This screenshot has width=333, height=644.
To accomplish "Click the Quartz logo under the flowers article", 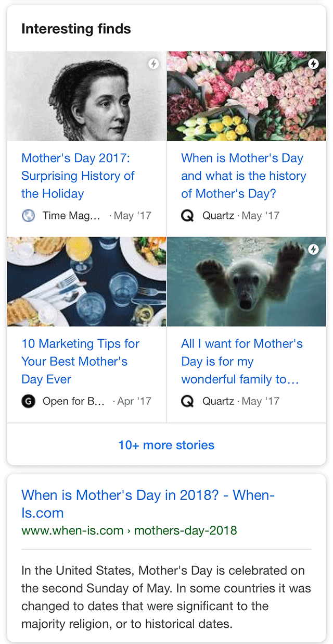I will coord(187,215).
